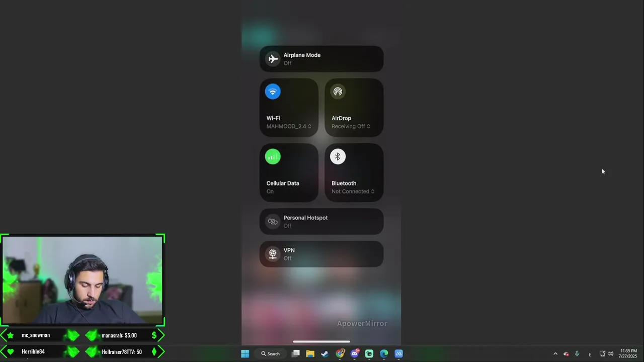The image size is (644, 362).
Task: Turn on the VPN icon
Action: coord(273,254)
